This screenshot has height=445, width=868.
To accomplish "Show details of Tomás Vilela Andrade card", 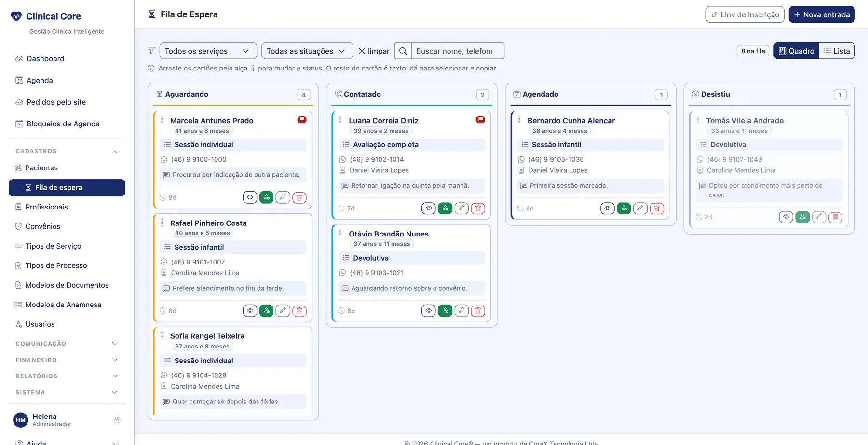I will (x=786, y=217).
